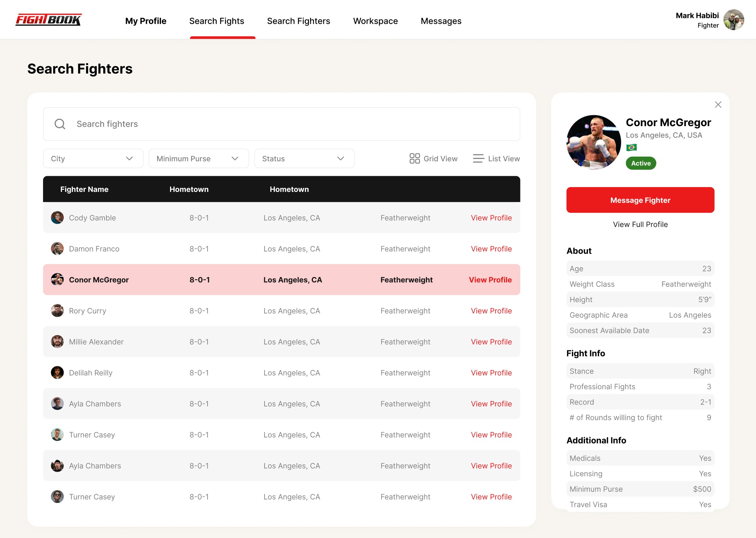Open the Status filter dropdown
The width and height of the screenshot is (756, 538).
pyautogui.click(x=304, y=159)
